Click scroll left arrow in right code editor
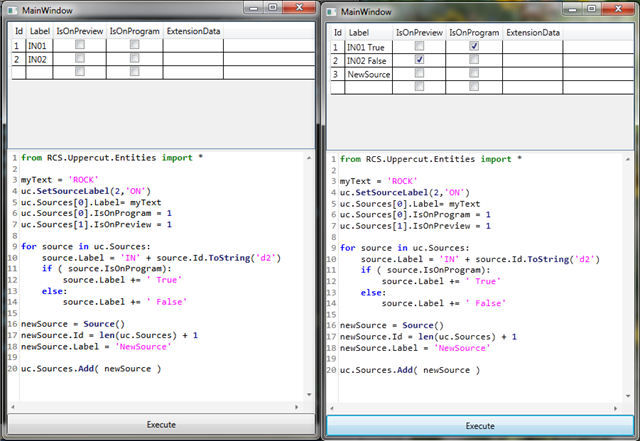The image size is (640, 441). (332, 408)
